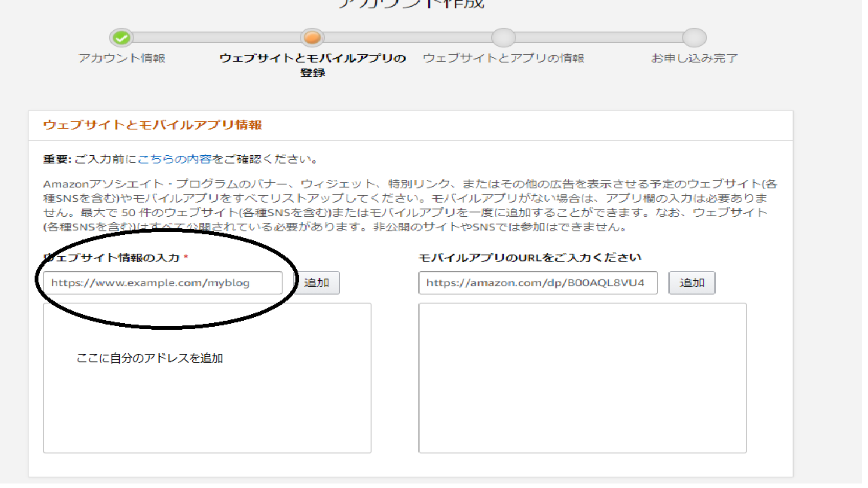Click the ウェブサイトとモバイルアプリの登録 step label

pos(314,66)
